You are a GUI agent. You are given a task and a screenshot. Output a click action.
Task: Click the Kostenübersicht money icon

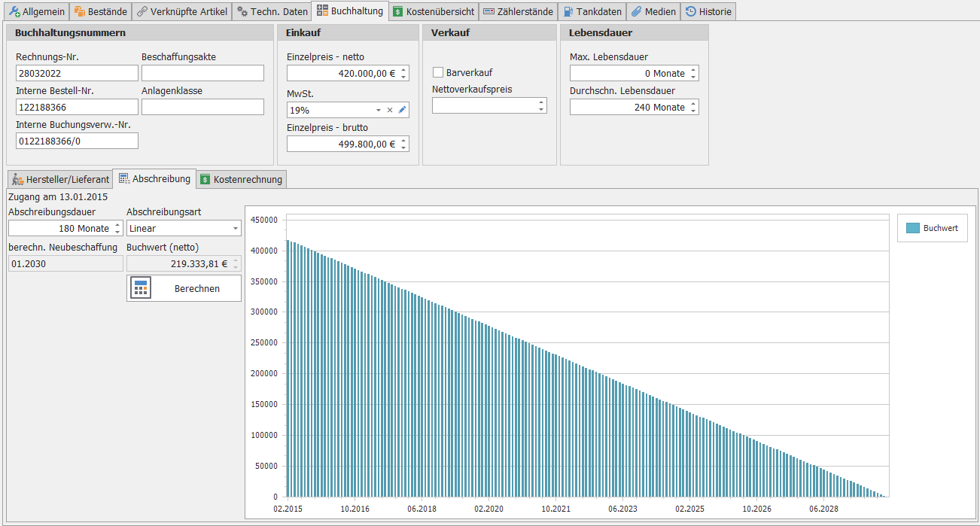pyautogui.click(x=397, y=11)
